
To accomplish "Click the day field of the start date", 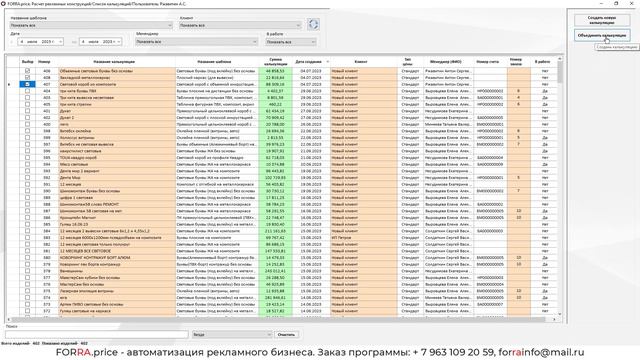I will pos(22,42).
